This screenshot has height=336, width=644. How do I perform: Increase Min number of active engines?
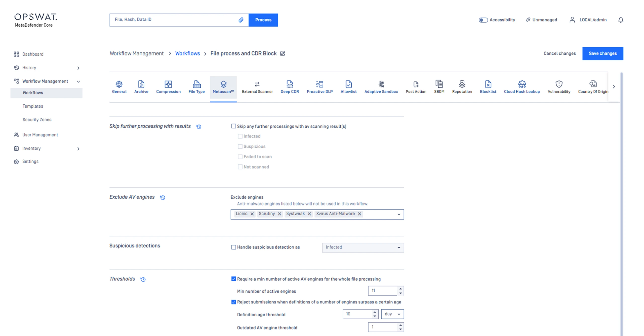click(401, 289)
